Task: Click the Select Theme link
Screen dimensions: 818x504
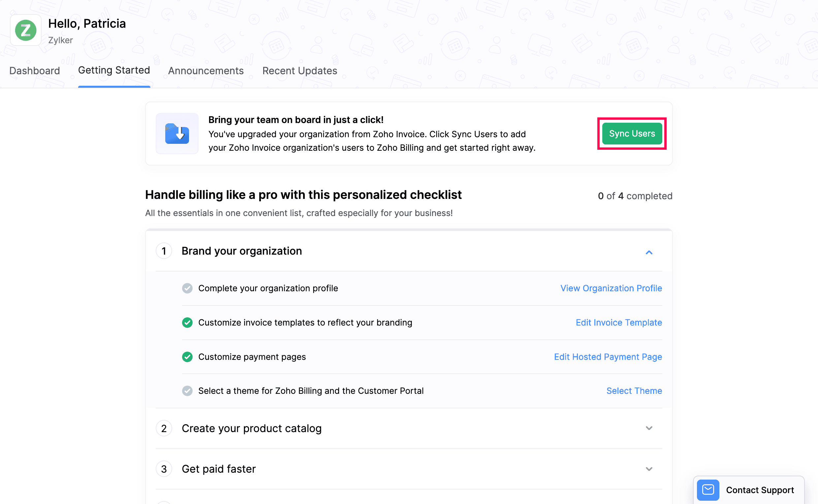Action: point(634,391)
